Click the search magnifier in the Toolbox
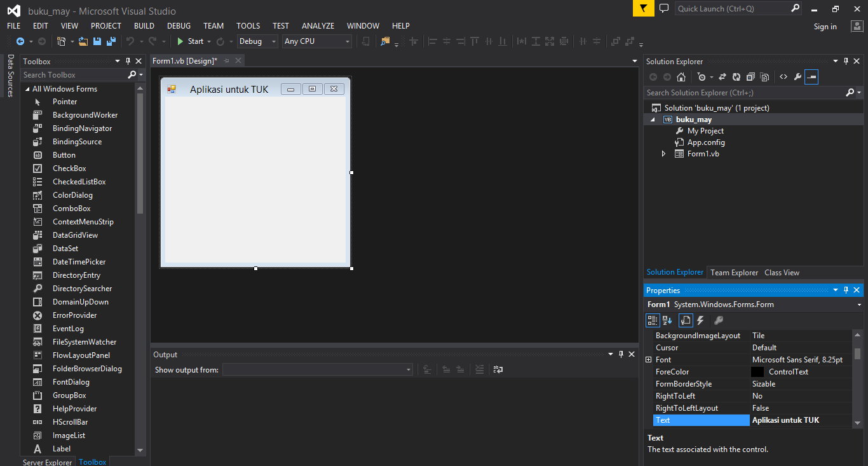 132,75
